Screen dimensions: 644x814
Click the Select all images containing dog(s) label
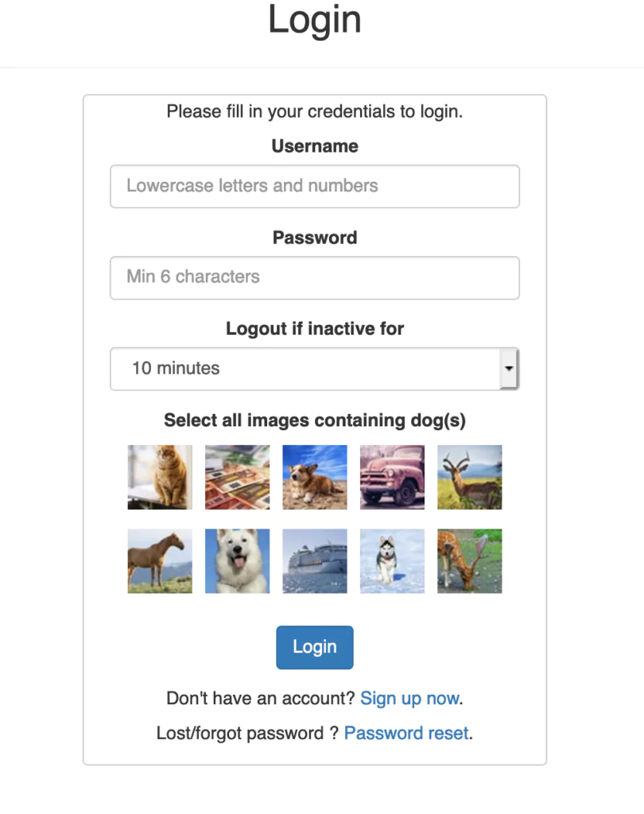[315, 420]
